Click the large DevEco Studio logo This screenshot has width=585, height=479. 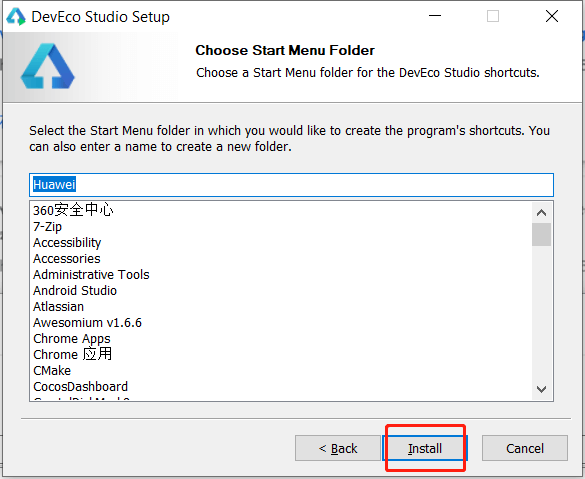point(47,66)
